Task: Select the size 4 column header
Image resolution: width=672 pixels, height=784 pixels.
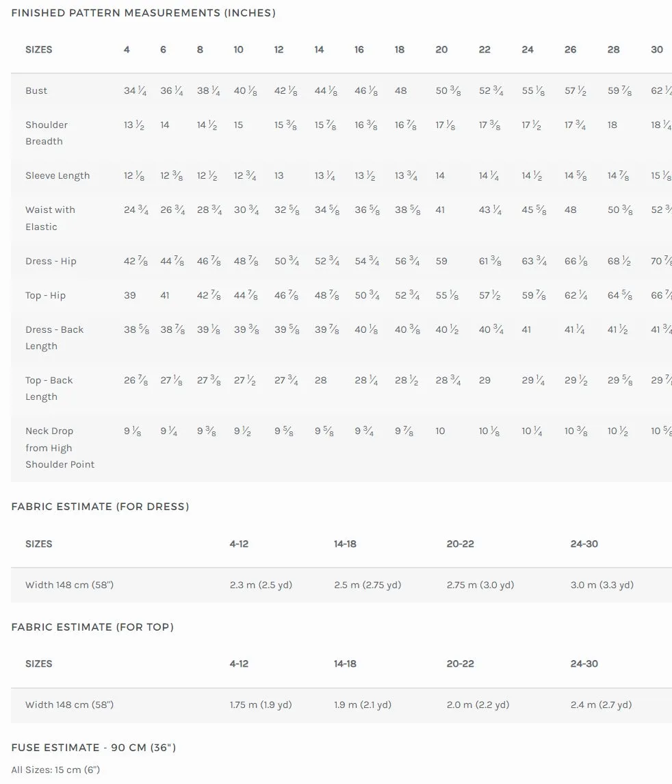Action: point(127,49)
